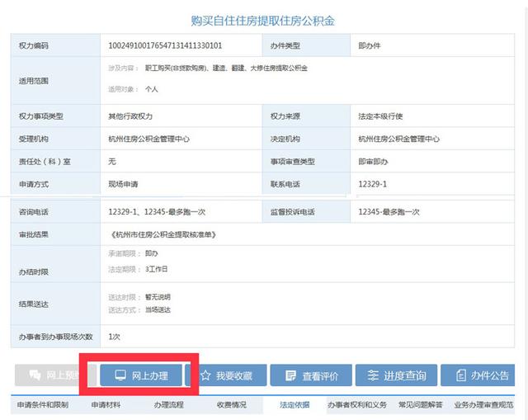Image resolution: width=528 pixels, height=420 pixels.
Task: Click the 办事者到办事现场次数 value 1次
Action: [114, 337]
